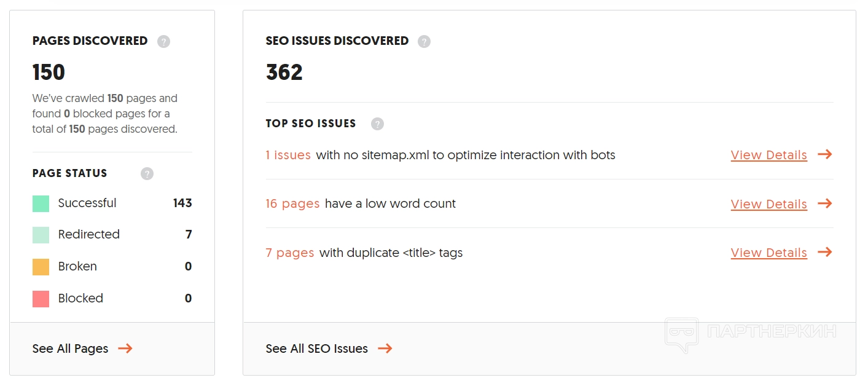Open the See All SEO Issues link

pyautogui.click(x=316, y=349)
